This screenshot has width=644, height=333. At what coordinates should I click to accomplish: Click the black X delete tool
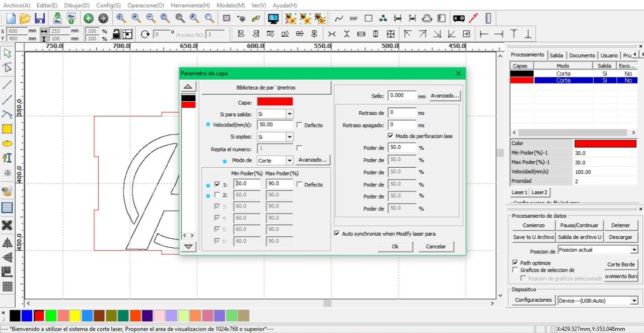click(7, 225)
